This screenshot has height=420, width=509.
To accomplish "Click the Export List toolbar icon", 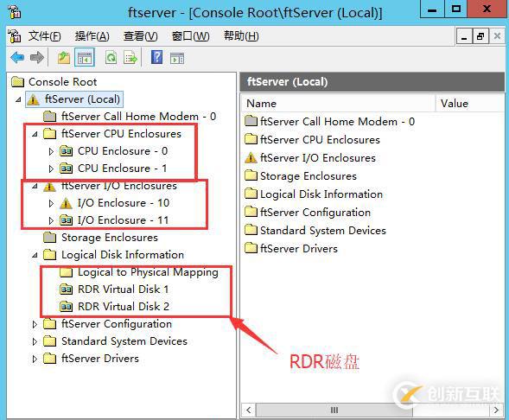I will point(130,58).
